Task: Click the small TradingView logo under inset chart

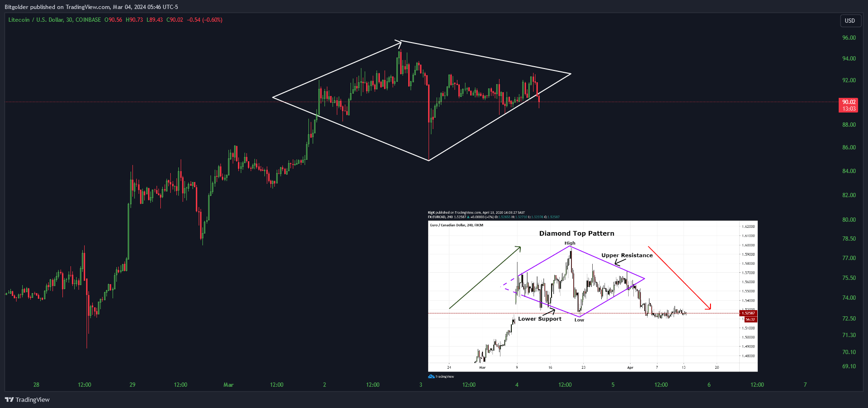Action: [x=441, y=376]
